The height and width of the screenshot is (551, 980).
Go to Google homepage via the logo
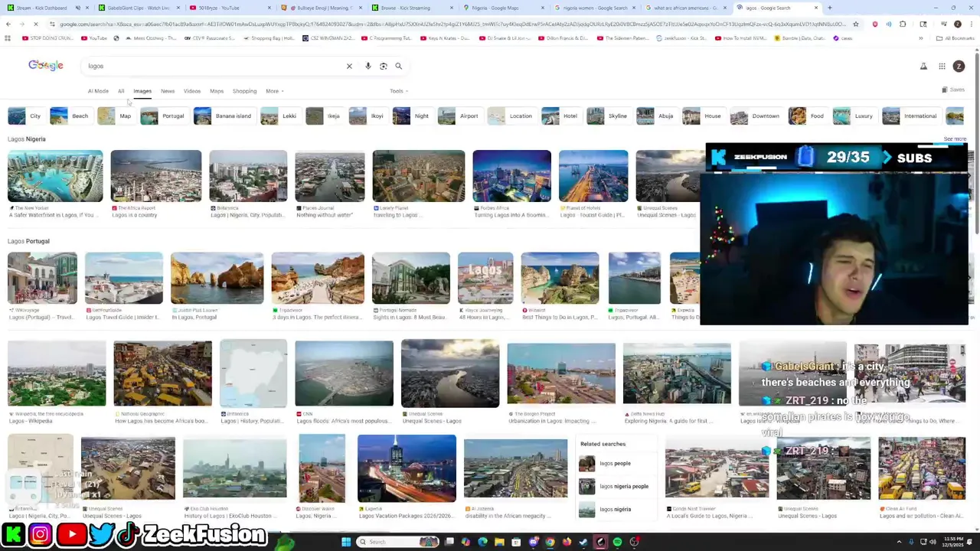point(46,66)
